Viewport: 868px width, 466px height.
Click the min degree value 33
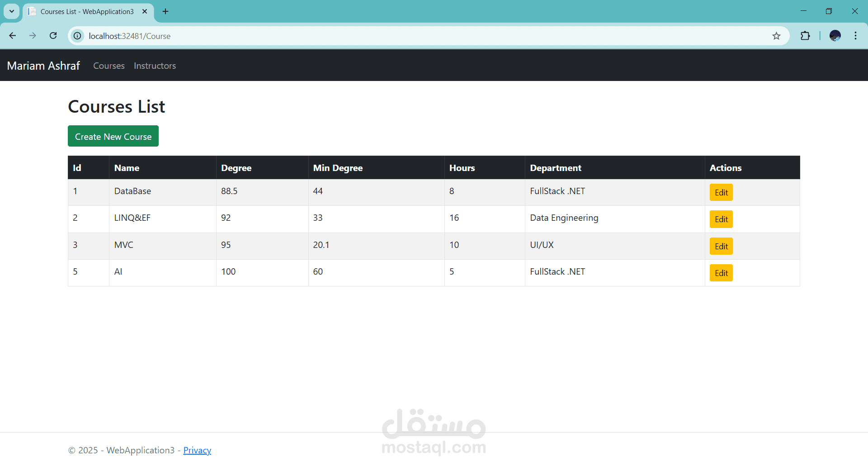coord(318,218)
